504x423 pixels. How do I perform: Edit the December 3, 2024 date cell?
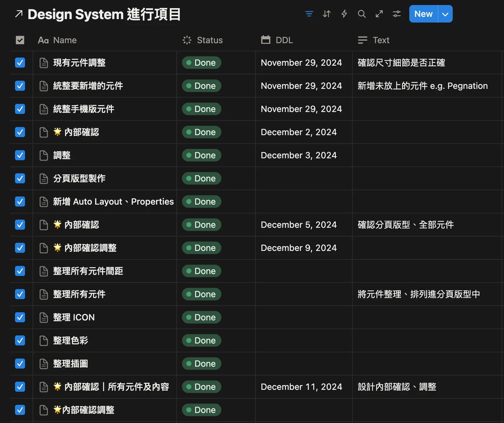click(304, 155)
